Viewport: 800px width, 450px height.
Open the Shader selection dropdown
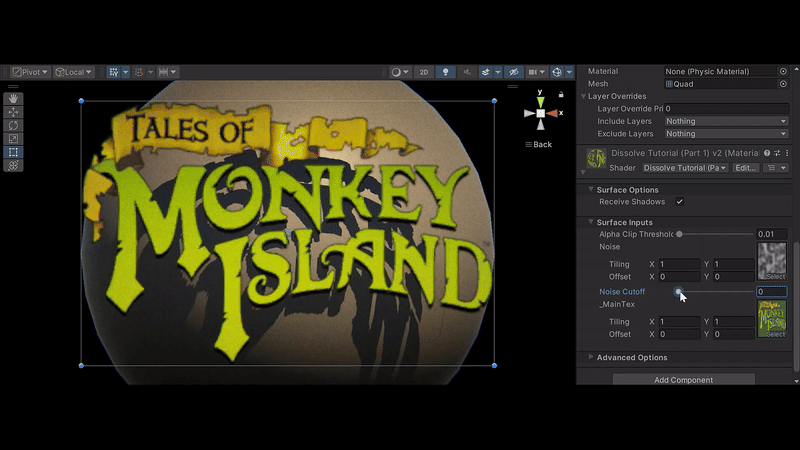point(685,168)
